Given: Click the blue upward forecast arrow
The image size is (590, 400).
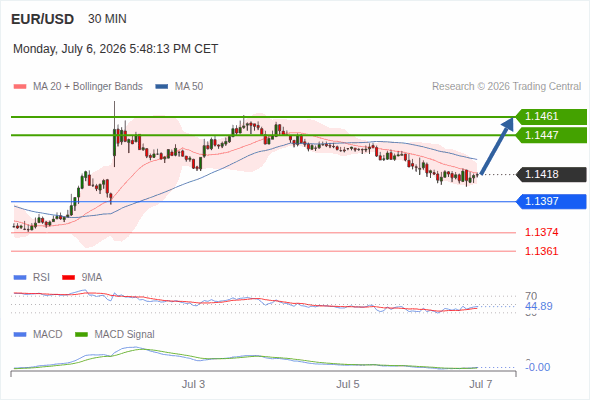Looking at the screenshot, I should coord(497,146).
